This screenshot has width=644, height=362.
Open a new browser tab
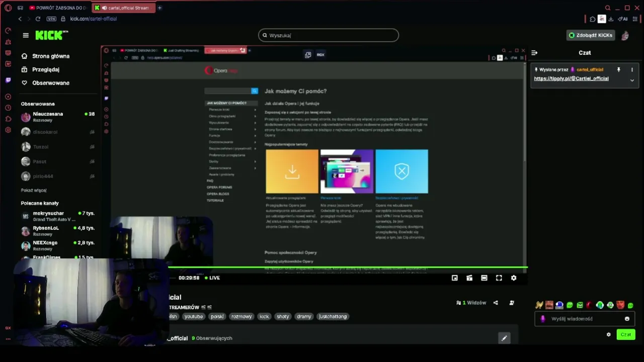click(x=160, y=8)
